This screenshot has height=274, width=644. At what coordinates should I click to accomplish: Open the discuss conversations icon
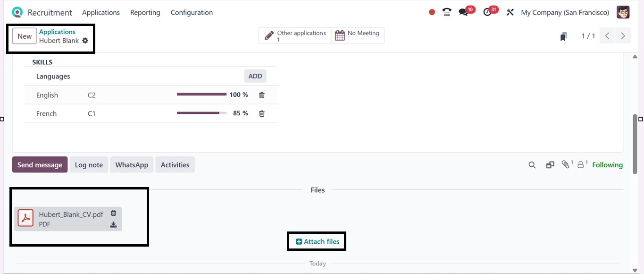coord(463,12)
